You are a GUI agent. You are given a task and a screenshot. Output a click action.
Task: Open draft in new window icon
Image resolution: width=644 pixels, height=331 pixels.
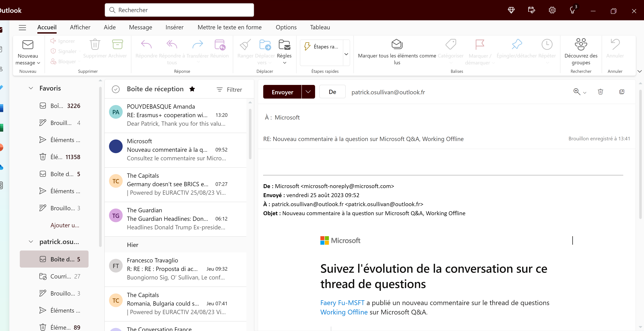tap(622, 92)
